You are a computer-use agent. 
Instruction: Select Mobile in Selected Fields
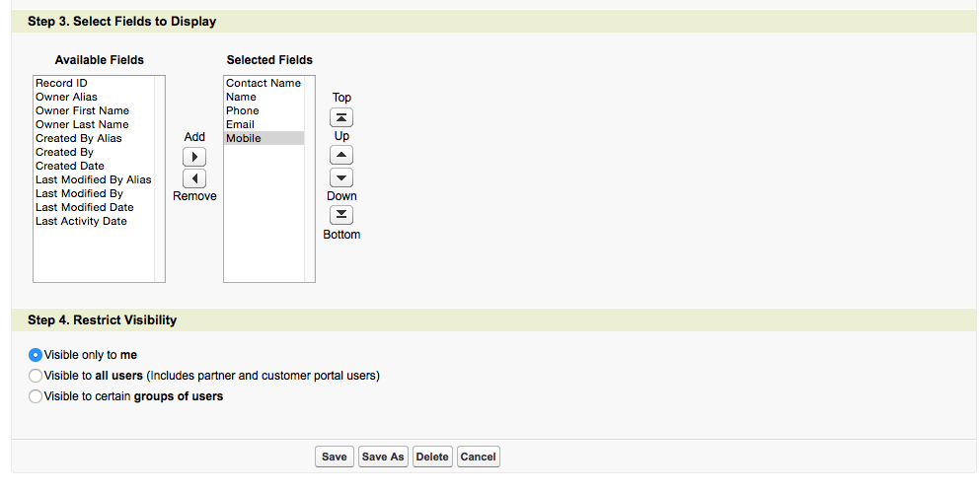pos(243,138)
